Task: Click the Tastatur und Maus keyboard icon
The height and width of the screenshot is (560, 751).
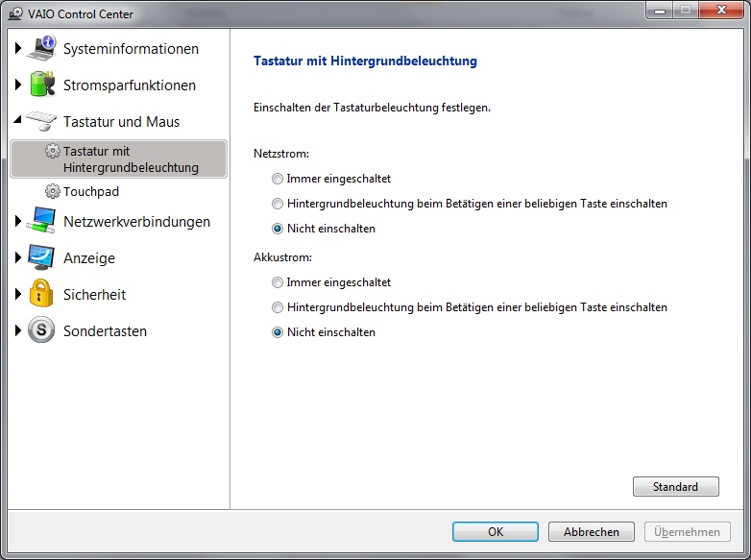Action: tap(41, 121)
